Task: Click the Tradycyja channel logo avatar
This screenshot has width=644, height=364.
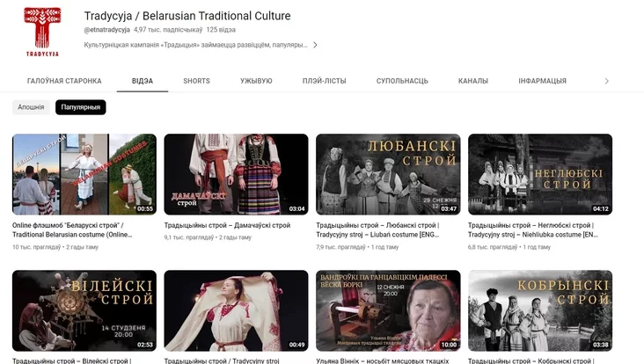Action: coord(42,32)
